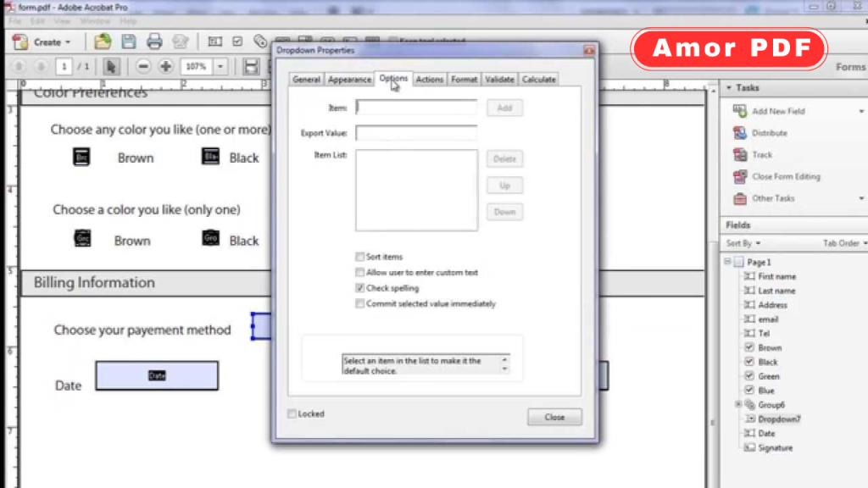
Task: Expand the Group6 tree node
Action: [738, 404]
